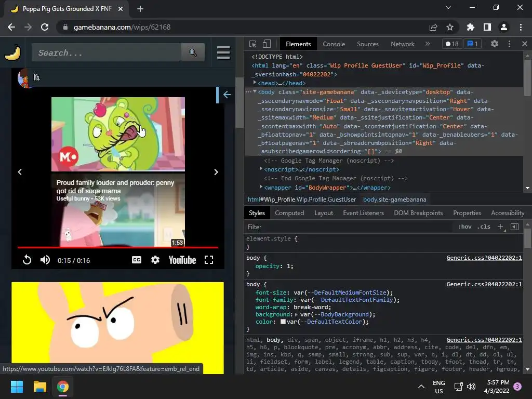532x399 pixels.
Task: Open the Computed pane tab
Action: tap(289, 213)
